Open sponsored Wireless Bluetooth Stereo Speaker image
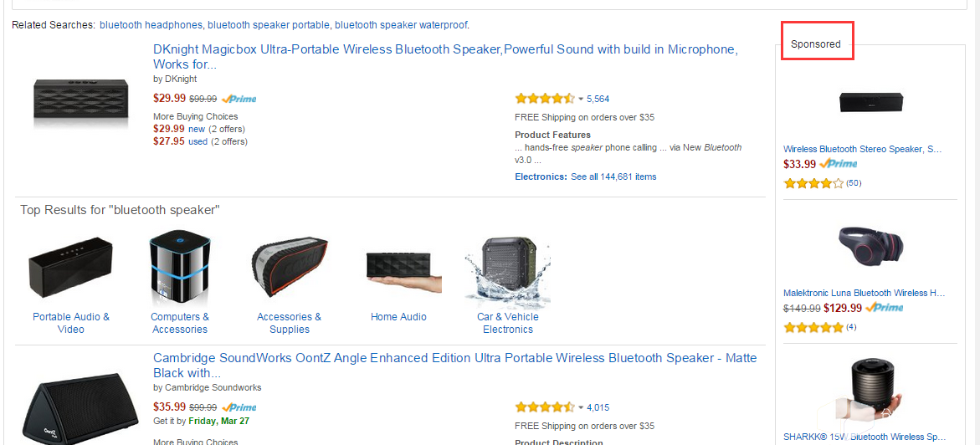 pyautogui.click(x=870, y=102)
